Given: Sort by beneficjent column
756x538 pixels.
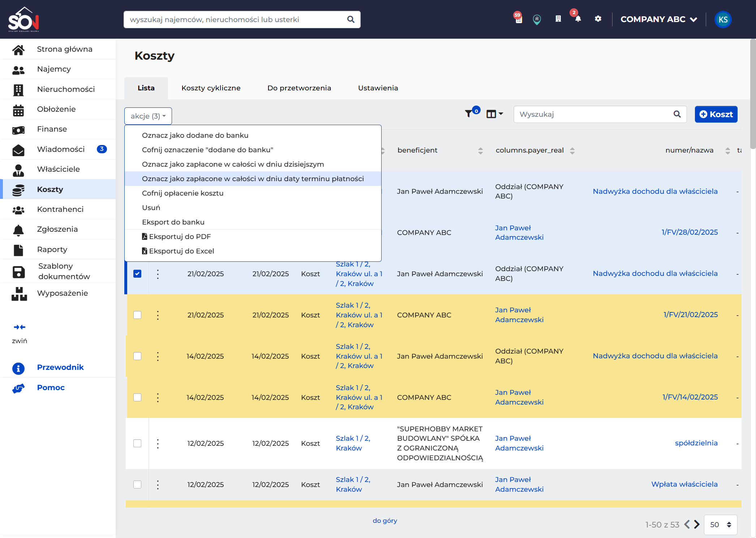Looking at the screenshot, I should [480, 151].
